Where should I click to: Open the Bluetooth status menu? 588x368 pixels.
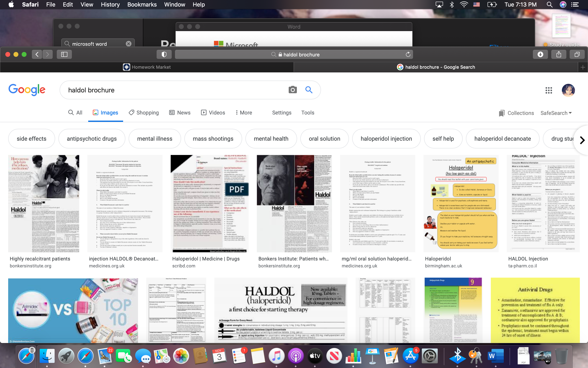pyautogui.click(x=452, y=4)
